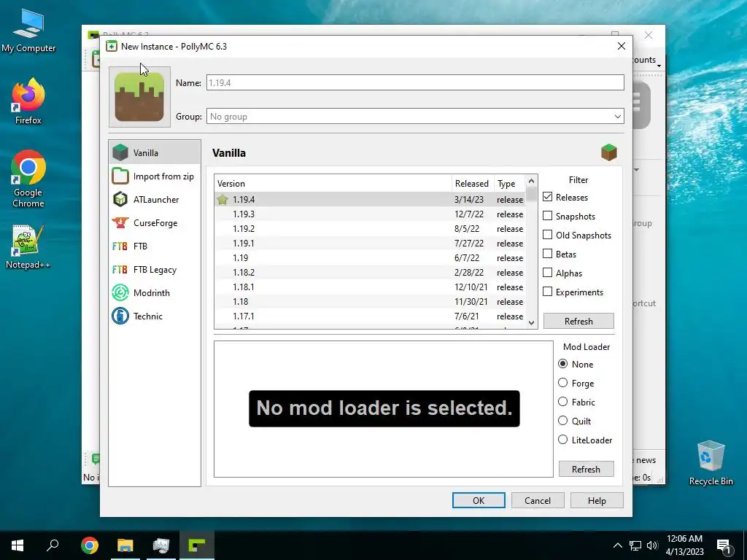The image size is (747, 560).
Task: Open the Windows Start menu
Action: click(18, 545)
